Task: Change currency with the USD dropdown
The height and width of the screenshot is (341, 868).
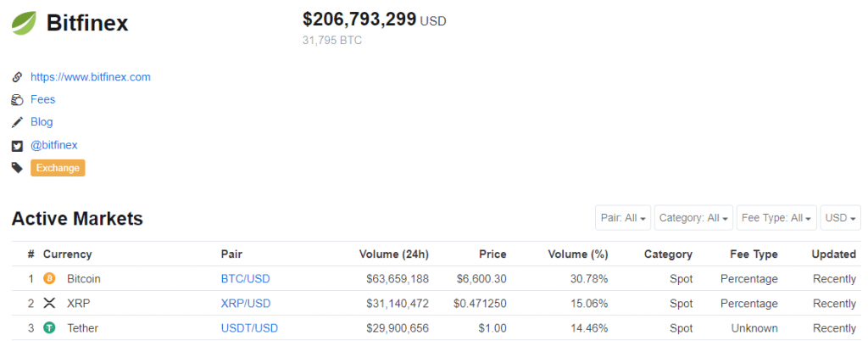Action: point(840,218)
